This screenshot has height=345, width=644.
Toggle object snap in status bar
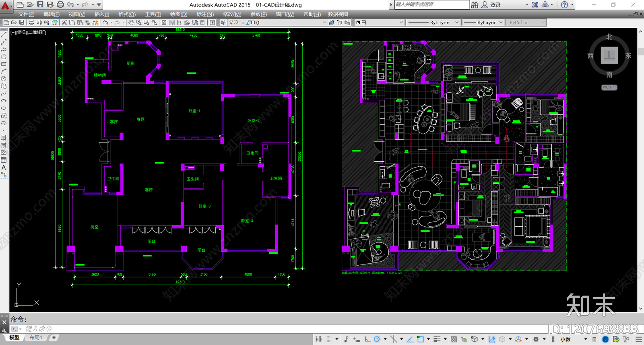(421, 339)
